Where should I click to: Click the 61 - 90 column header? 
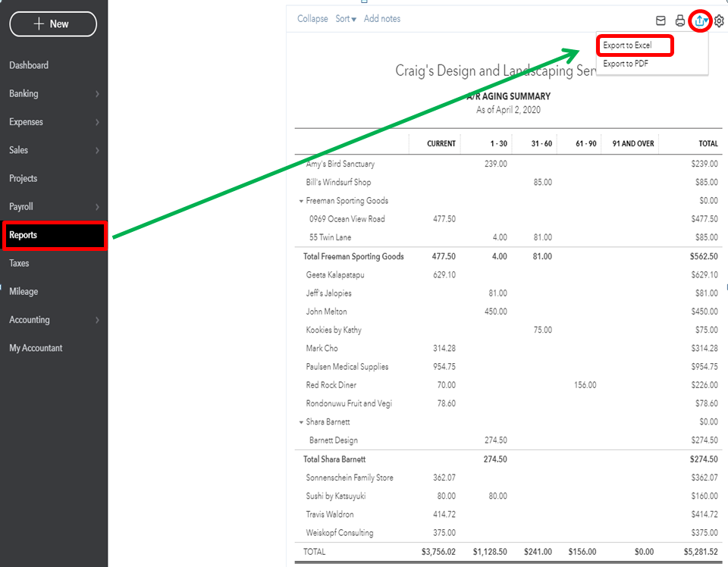[x=586, y=144]
